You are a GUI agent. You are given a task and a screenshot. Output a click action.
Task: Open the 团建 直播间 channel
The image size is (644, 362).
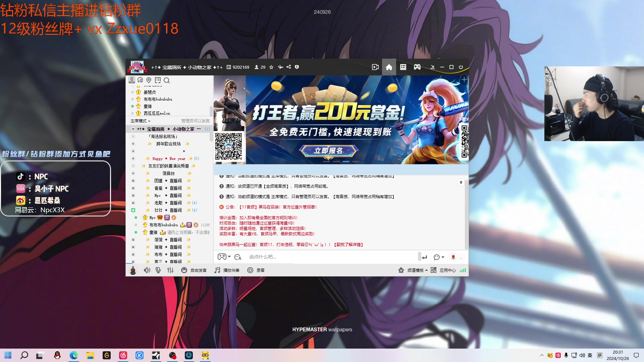tap(168, 181)
